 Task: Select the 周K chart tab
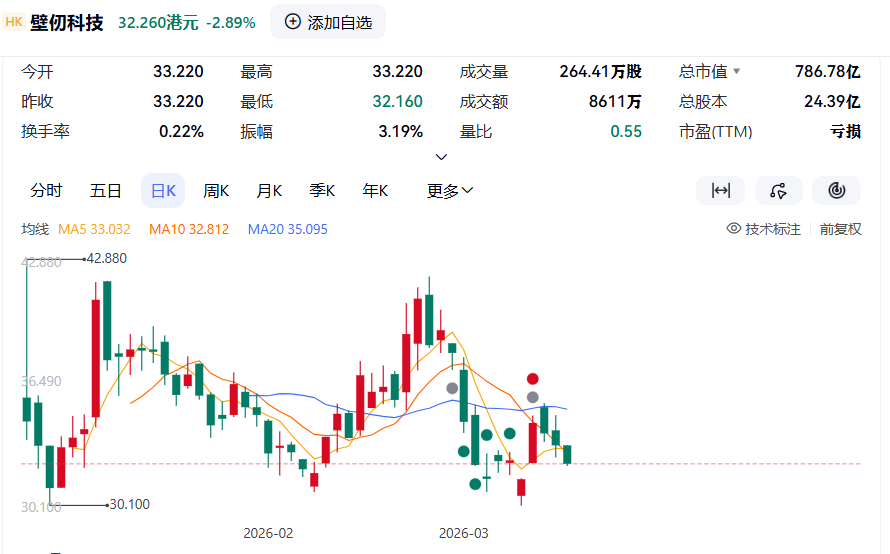click(216, 191)
